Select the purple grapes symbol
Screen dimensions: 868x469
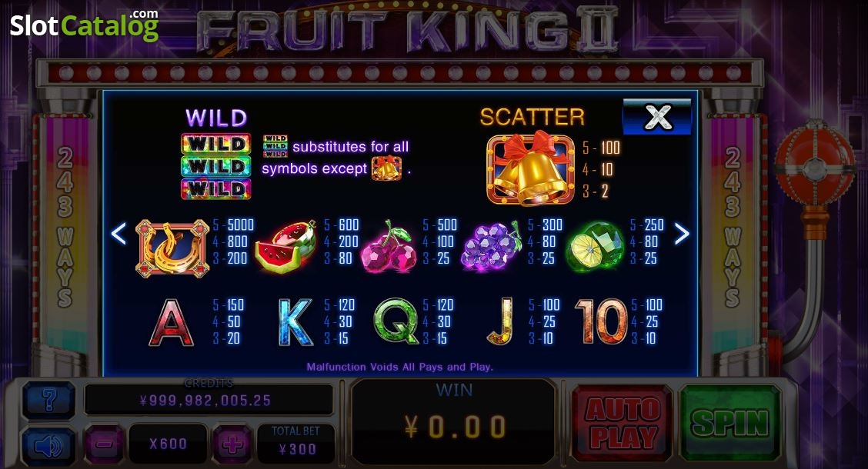click(492, 248)
